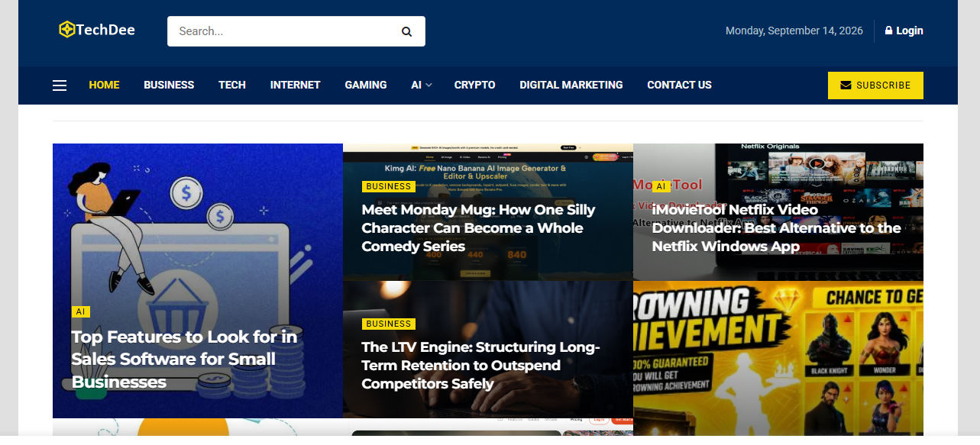
Task: Open the iMovieTool Netflix Video Downloader article
Action: [x=777, y=227]
